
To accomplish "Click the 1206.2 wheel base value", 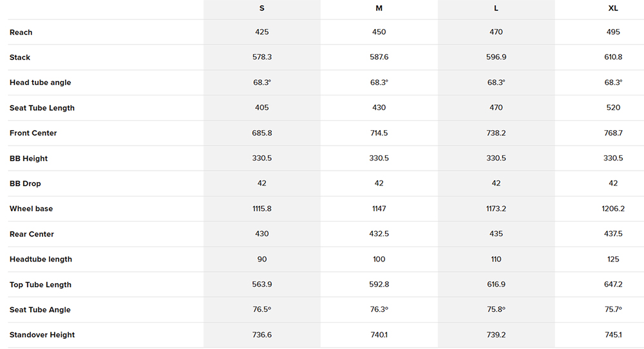I will [x=613, y=209].
